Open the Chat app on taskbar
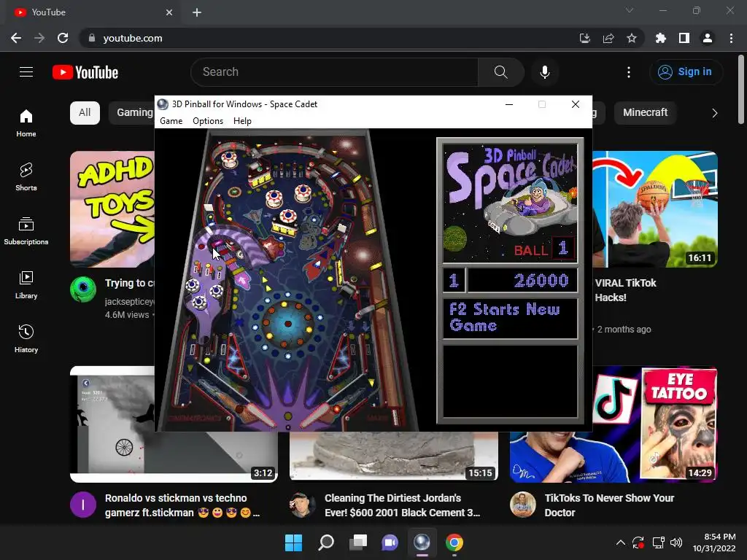Image resolution: width=747 pixels, height=560 pixels. 390,542
